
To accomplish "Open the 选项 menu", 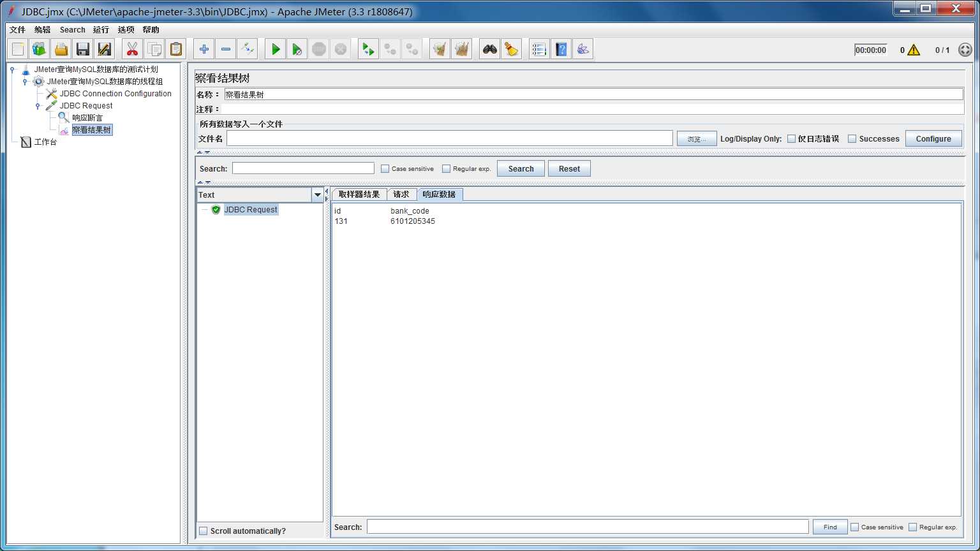I will tap(126, 30).
